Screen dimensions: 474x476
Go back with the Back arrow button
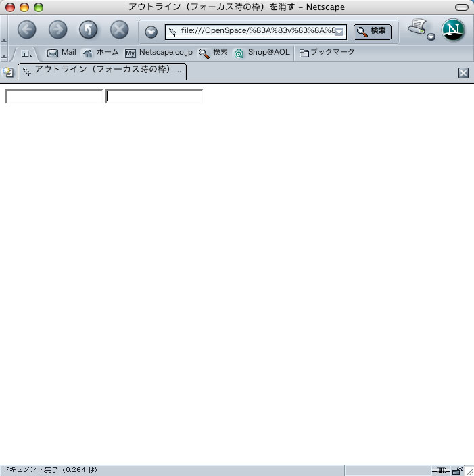coord(27,30)
